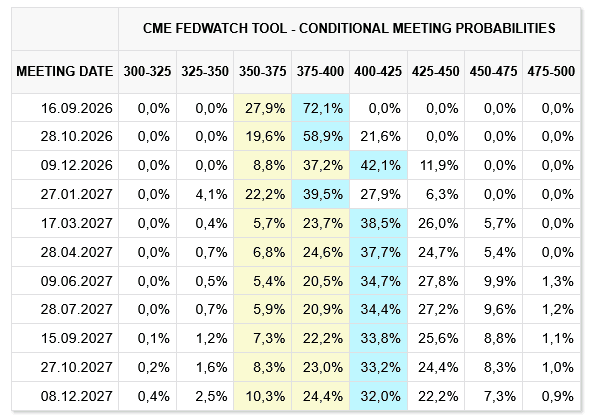This screenshot has height=417, width=590.
Task: Click the CME FedWatch Tool table title
Action: click(x=349, y=29)
